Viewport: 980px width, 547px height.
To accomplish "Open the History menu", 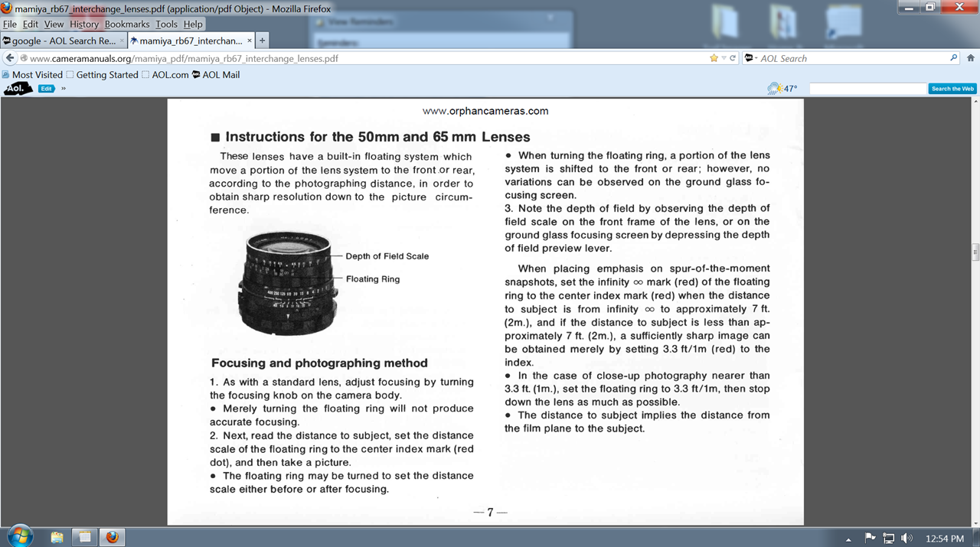I will pyautogui.click(x=84, y=24).
